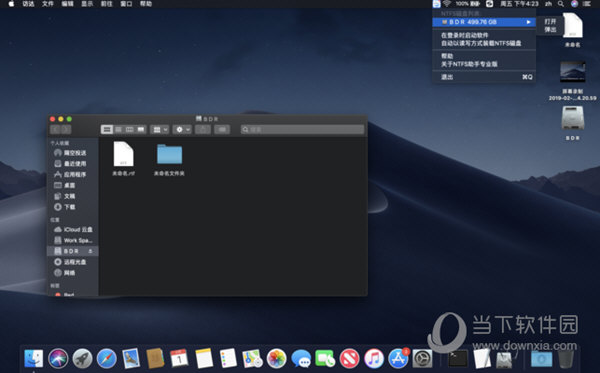The height and width of the screenshot is (373, 600).
Task: Open Siri from the menu bar
Action: [x=574, y=4]
